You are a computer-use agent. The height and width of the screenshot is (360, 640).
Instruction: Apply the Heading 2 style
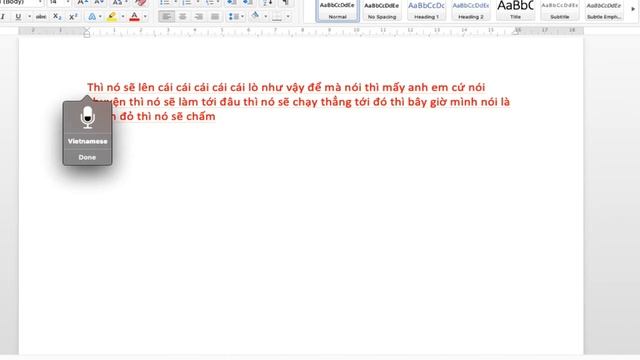(x=471, y=11)
